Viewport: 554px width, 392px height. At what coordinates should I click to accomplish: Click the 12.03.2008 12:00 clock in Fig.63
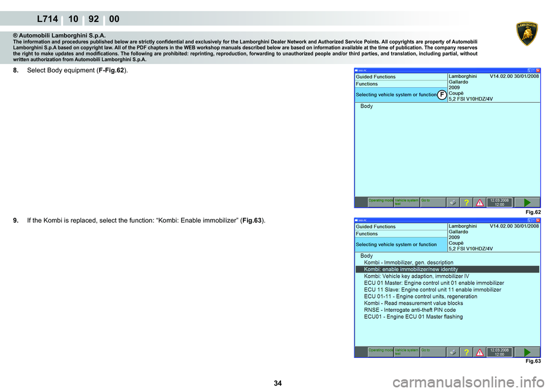(499, 352)
